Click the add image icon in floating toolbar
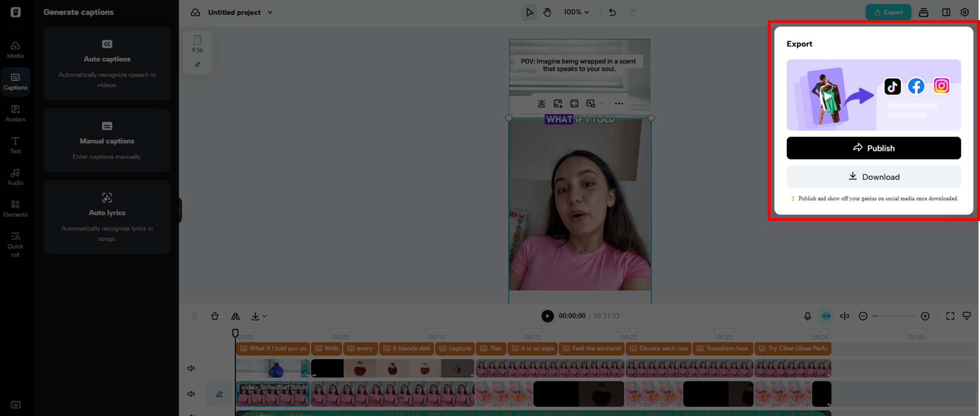Screen dimensions: 980x416 (558, 104)
